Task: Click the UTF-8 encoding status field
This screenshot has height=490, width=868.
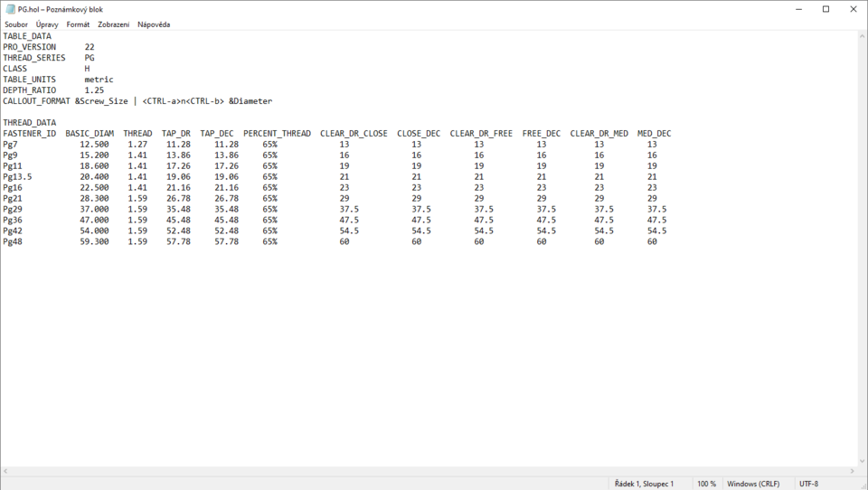Action: coord(808,484)
